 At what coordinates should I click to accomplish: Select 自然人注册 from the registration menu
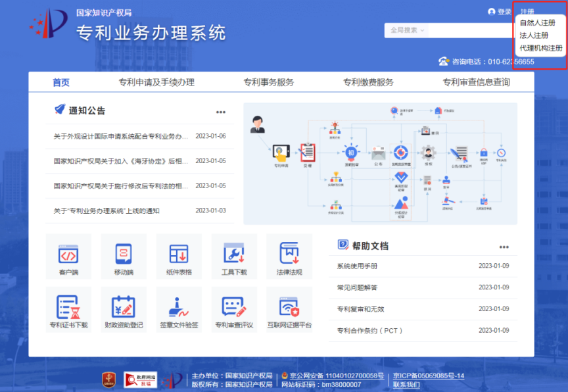[x=538, y=23]
